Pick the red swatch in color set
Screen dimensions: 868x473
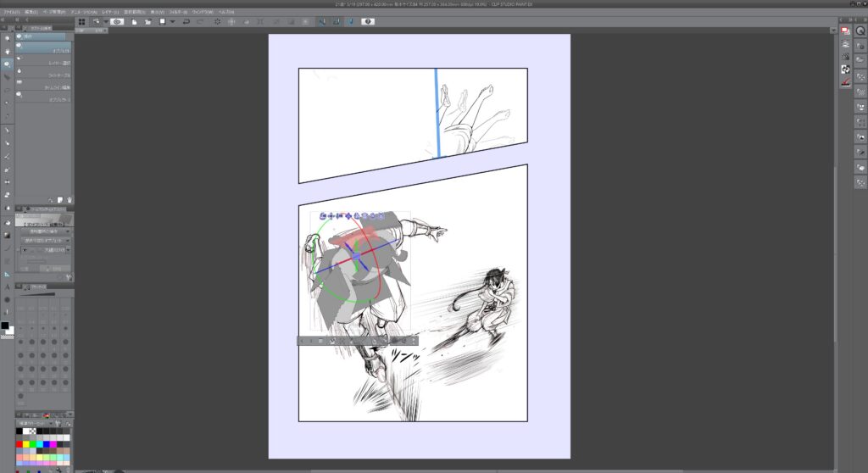pos(19,444)
